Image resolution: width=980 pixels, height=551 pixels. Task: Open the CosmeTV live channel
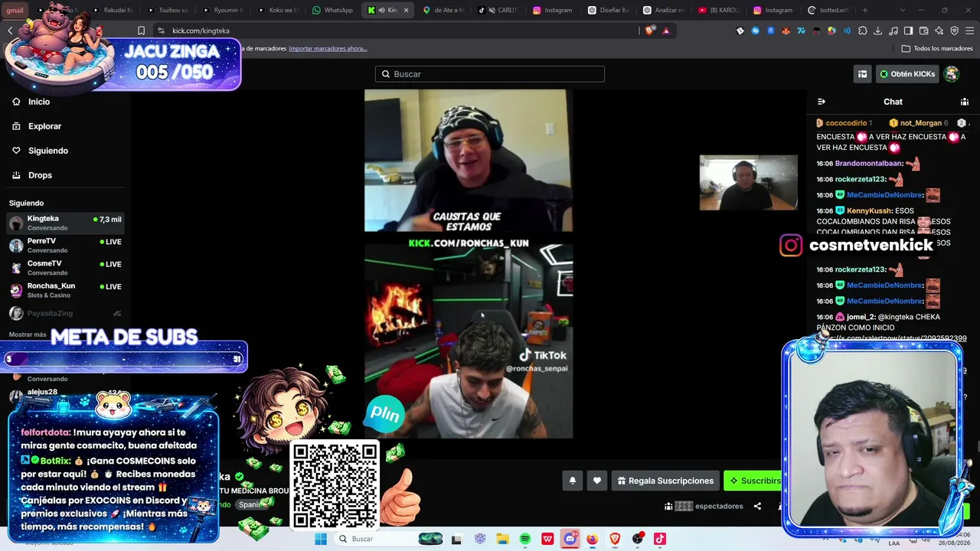(65, 268)
